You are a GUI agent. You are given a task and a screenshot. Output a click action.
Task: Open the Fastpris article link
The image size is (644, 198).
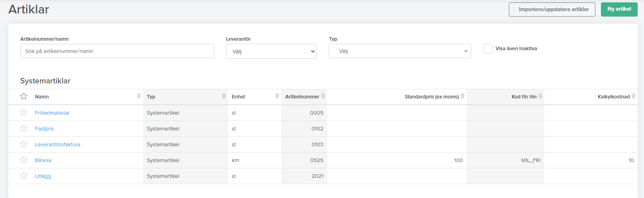(44, 128)
